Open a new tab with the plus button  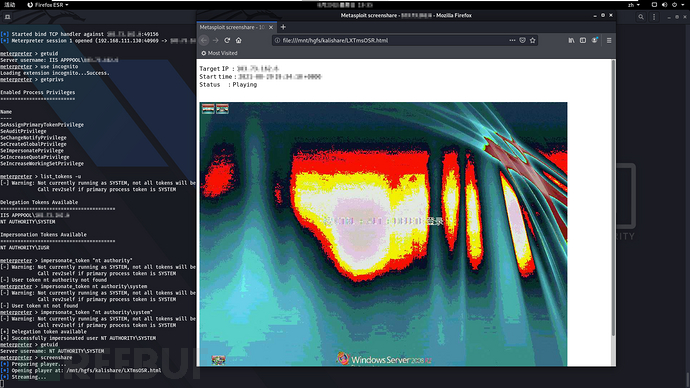coord(283,27)
